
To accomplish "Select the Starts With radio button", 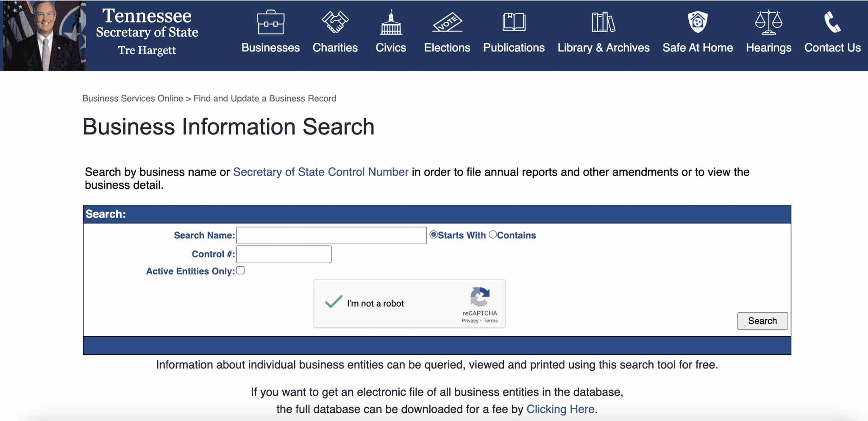I will coord(434,235).
